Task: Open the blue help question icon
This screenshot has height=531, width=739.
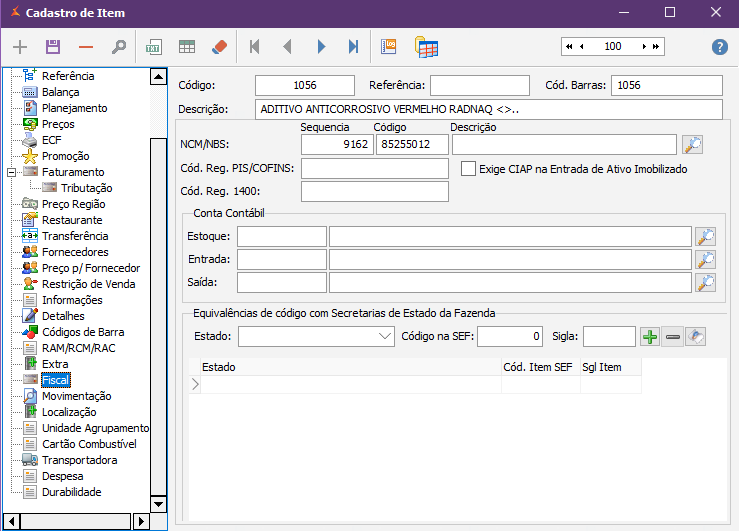Action: pos(719,47)
